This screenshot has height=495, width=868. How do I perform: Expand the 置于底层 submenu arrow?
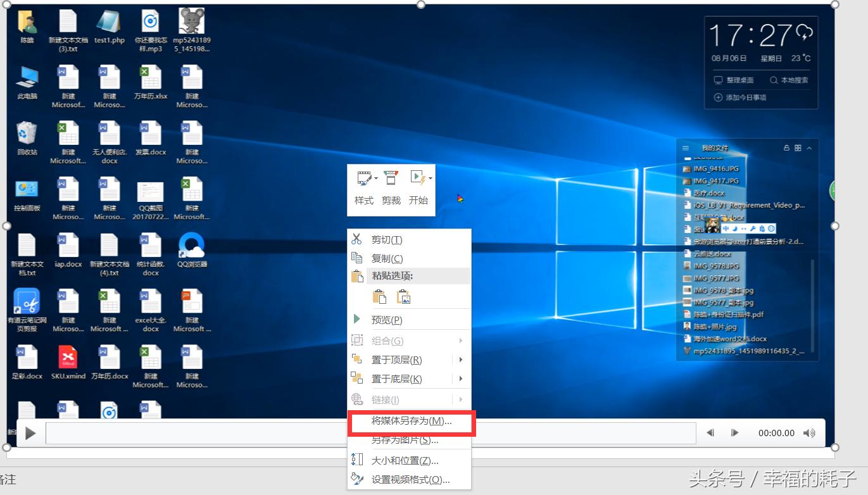(461, 379)
